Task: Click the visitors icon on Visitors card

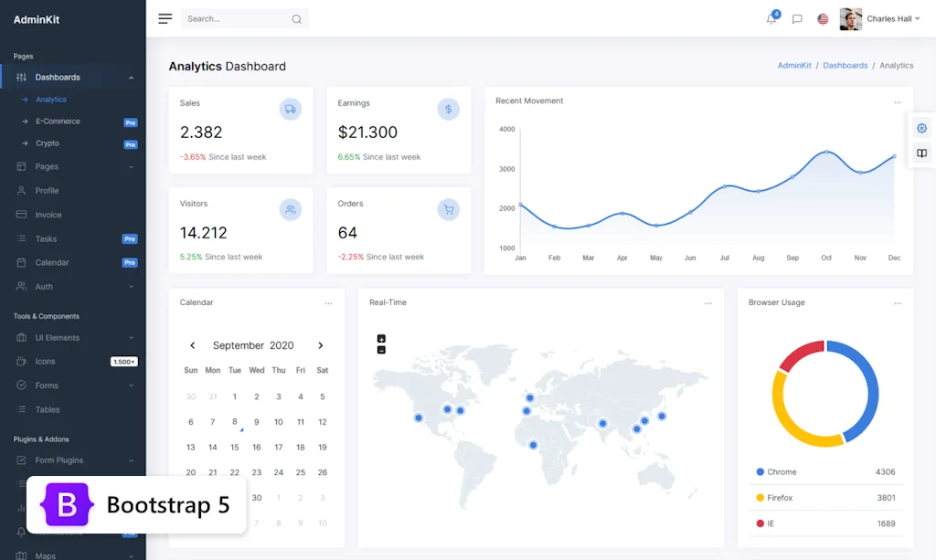Action: click(291, 209)
